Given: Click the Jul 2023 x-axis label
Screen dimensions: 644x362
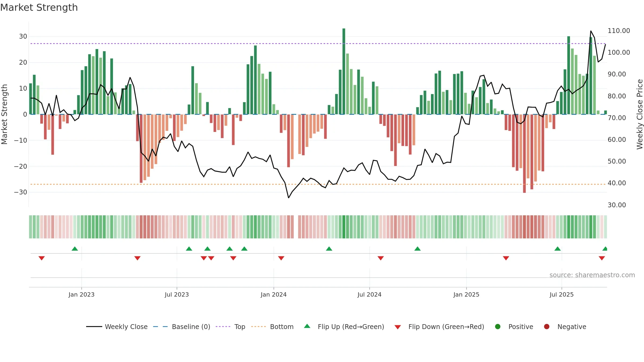Looking at the screenshot, I should tap(177, 294).
